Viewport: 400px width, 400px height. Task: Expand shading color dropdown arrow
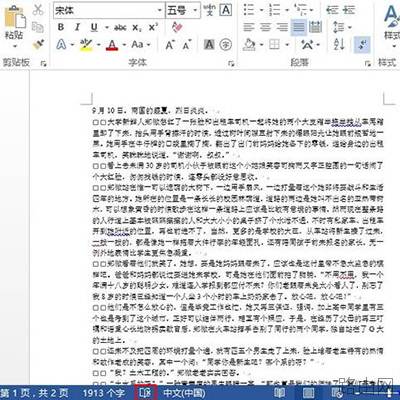click(261, 45)
